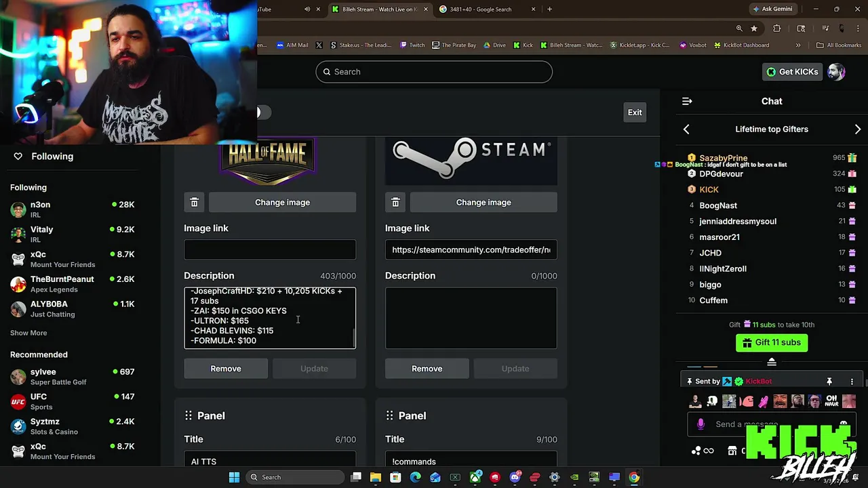The width and height of the screenshot is (868, 488).
Task: Open the chat shop icon
Action: click(732, 451)
